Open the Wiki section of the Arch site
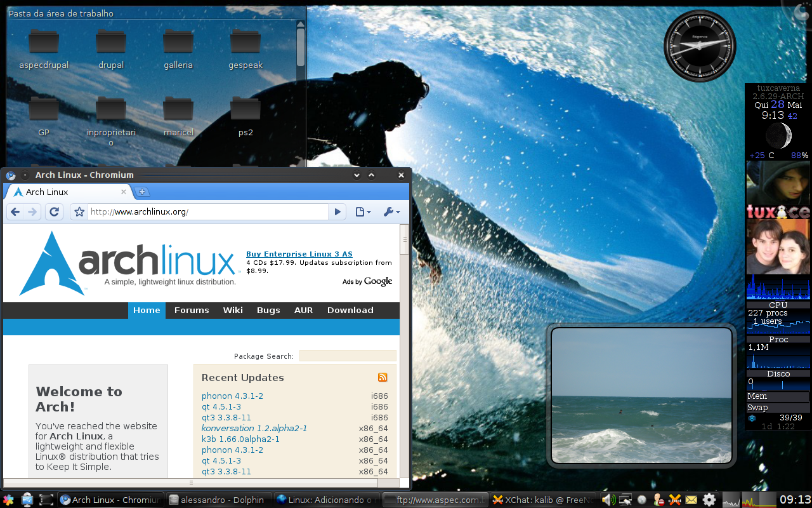812x508 pixels. [x=233, y=310]
